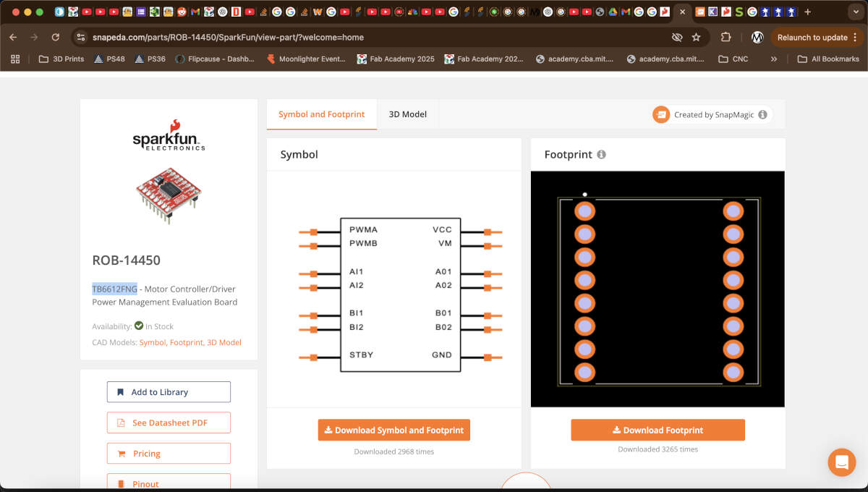Click the VCC pin label in symbol

click(x=442, y=229)
